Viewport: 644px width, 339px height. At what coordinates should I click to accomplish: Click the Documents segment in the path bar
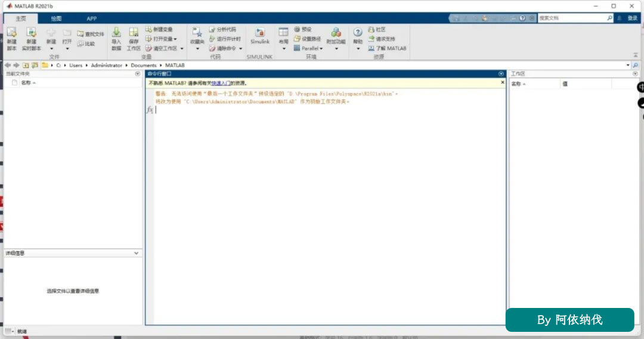pos(144,65)
